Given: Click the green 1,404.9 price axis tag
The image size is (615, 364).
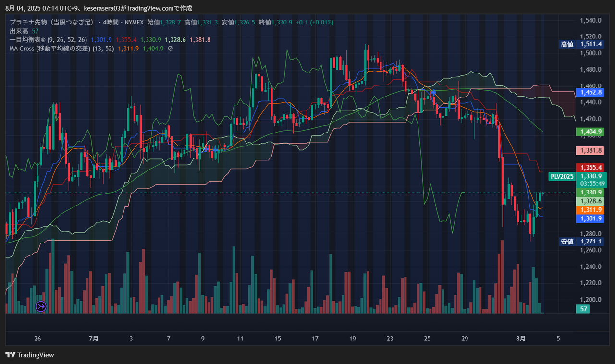Looking at the screenshot, I should click(x=590, y=132).
